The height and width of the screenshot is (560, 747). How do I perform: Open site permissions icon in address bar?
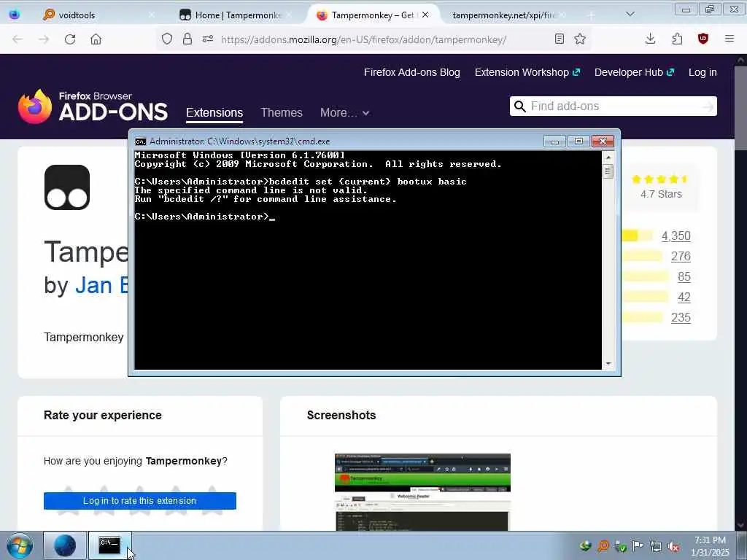[x=208, y=39]
